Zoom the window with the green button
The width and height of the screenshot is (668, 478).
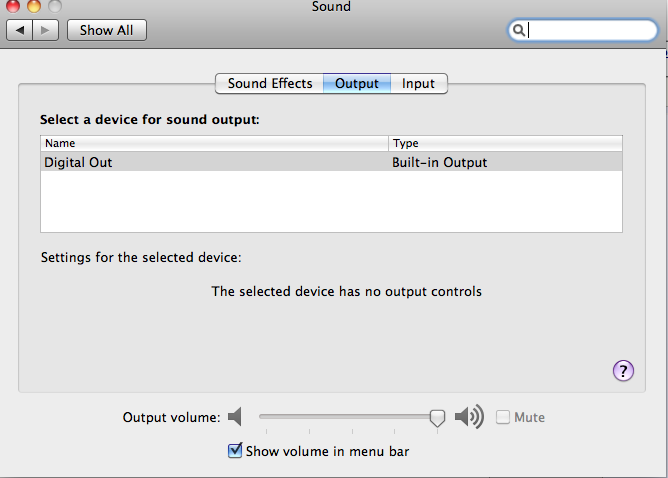[x=53, y=6]
